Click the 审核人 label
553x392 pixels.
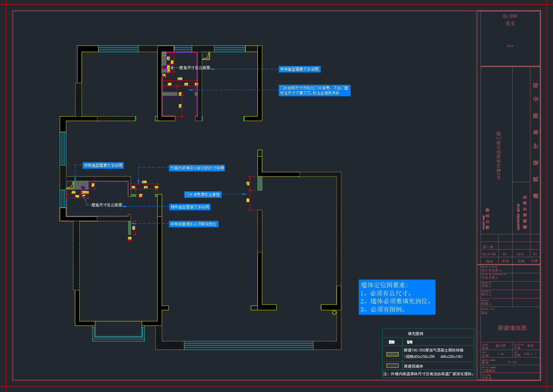point(486,286)
